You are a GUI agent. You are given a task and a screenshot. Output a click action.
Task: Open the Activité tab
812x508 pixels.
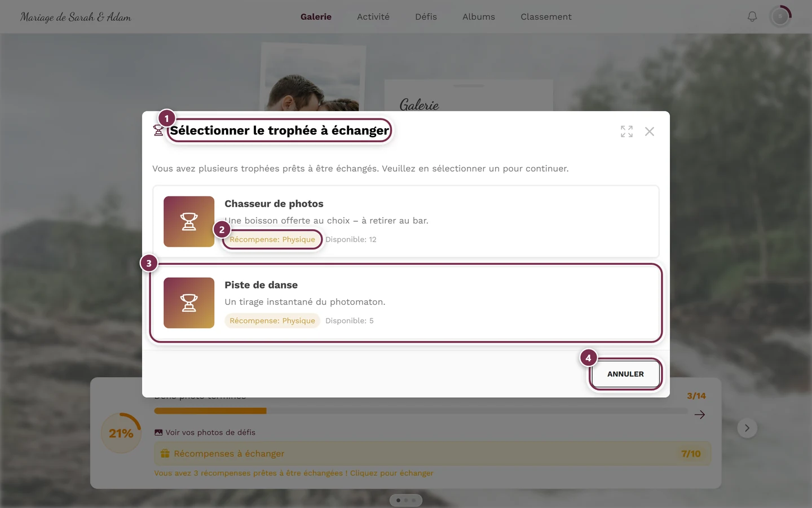(x=373, y=17)
